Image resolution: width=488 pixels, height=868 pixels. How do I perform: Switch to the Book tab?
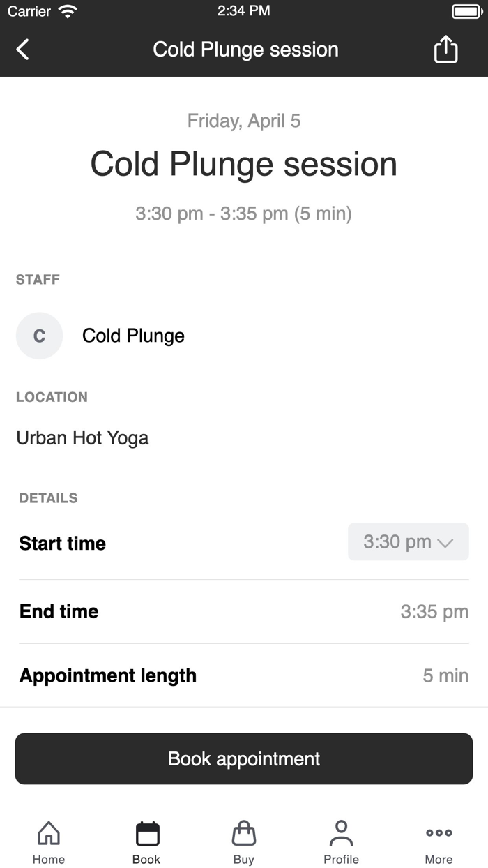[x=146, y=841]
